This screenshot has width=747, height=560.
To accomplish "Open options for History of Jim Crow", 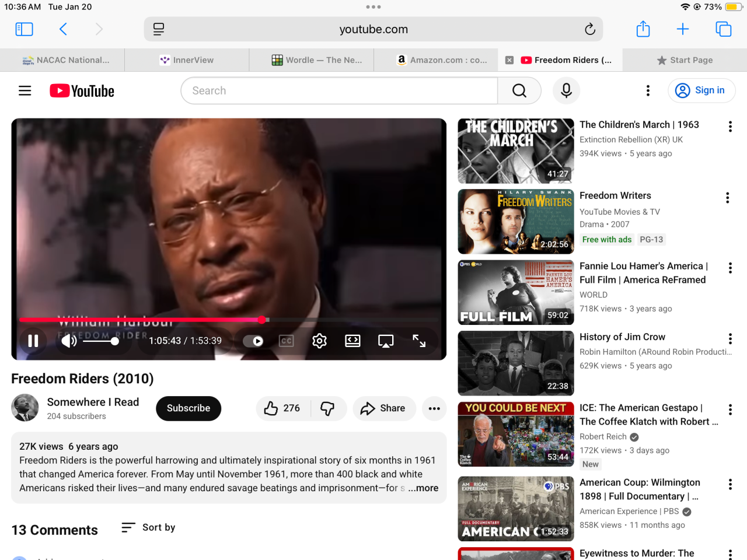I will click(x=730, y=339).
